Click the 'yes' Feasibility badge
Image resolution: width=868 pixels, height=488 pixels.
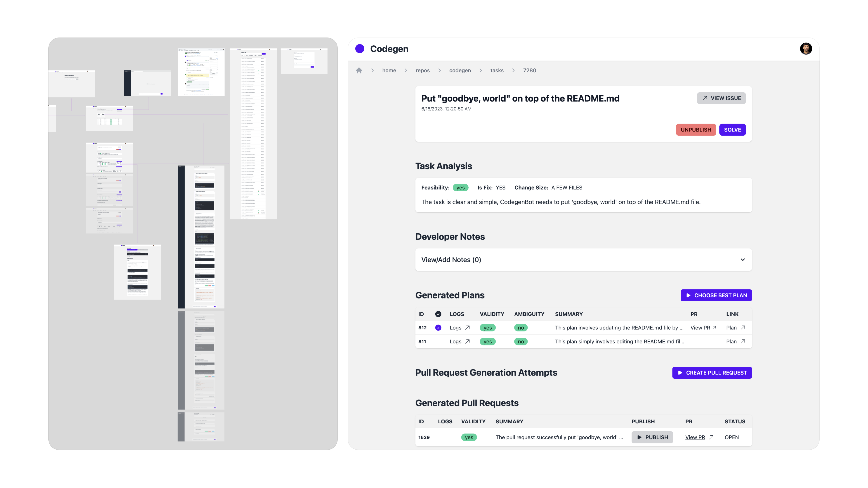460,188
